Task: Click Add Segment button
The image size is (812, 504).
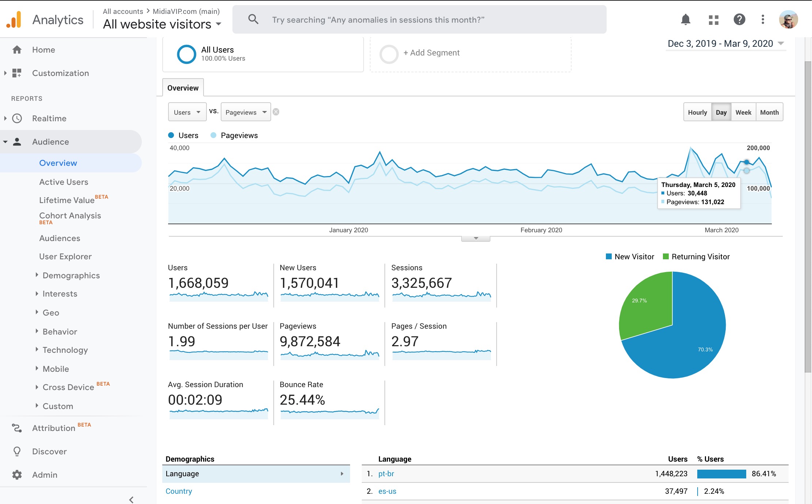Action: coord(431,53)
